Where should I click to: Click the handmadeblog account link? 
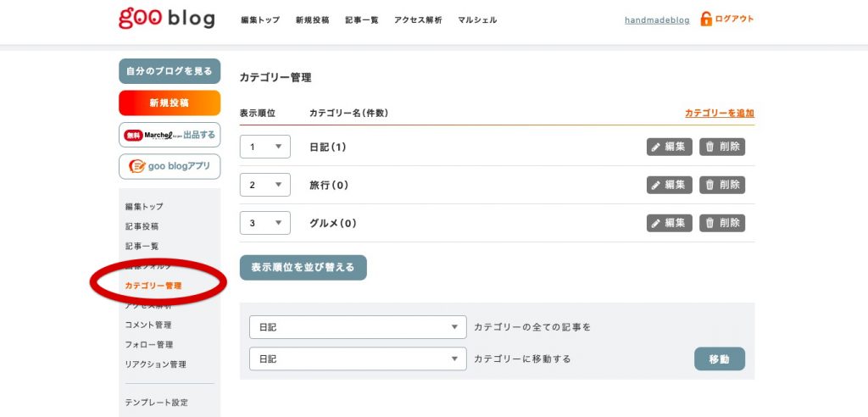657,20
